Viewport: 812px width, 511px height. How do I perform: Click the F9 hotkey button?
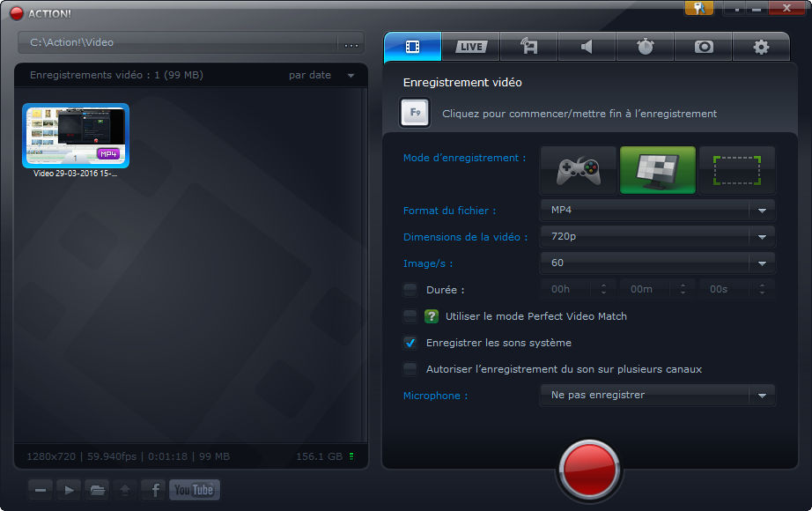[x=415, y=113]
